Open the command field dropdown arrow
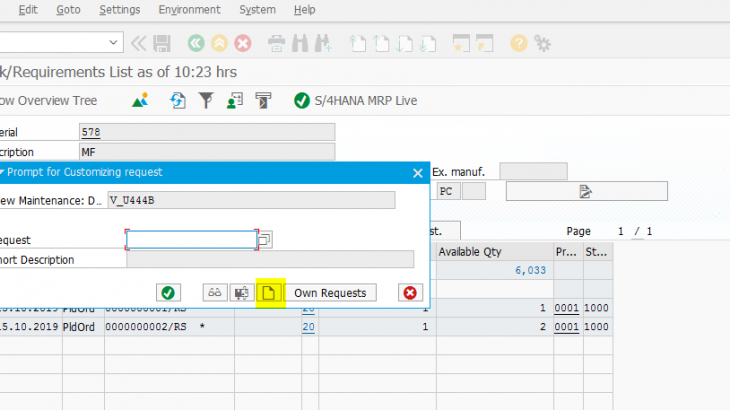This screenshot has height=410, width=730. click(x=114, y=43)
